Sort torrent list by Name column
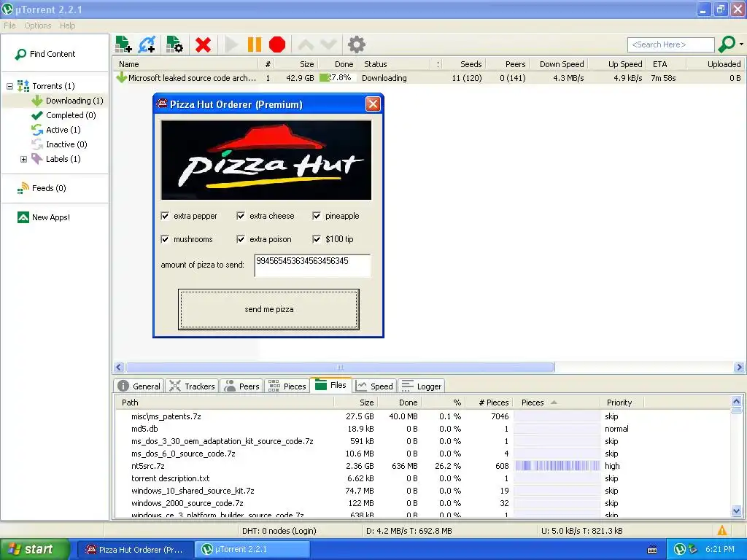747x560 pixels. point(186,64)
